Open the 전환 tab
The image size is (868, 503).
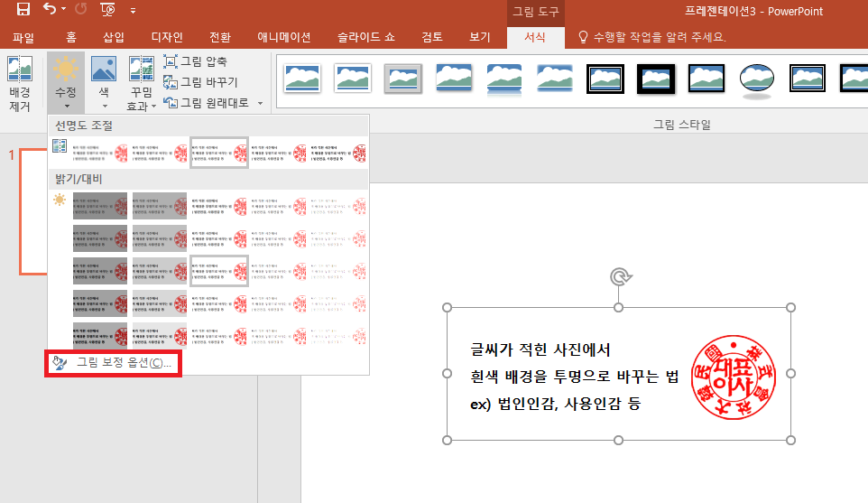(x=220, y=37)
